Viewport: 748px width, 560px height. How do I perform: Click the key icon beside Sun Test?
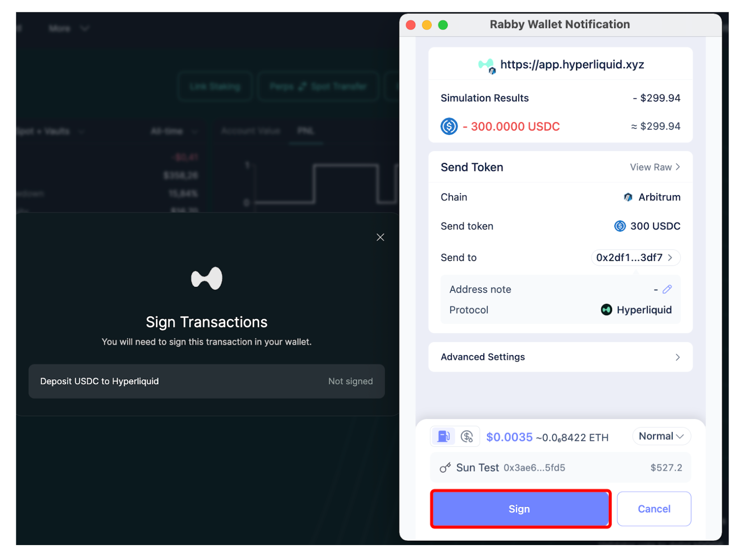[445, 468]
